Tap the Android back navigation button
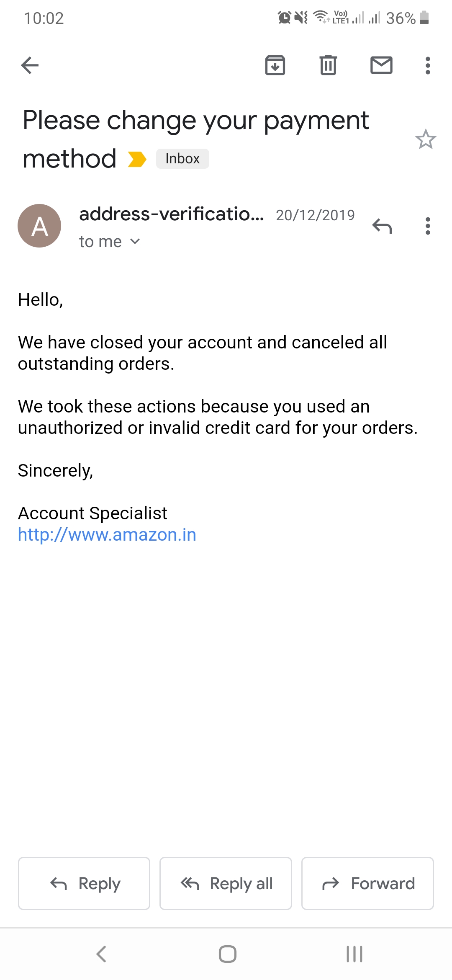The image size is (452, 980). coord(101,954)
